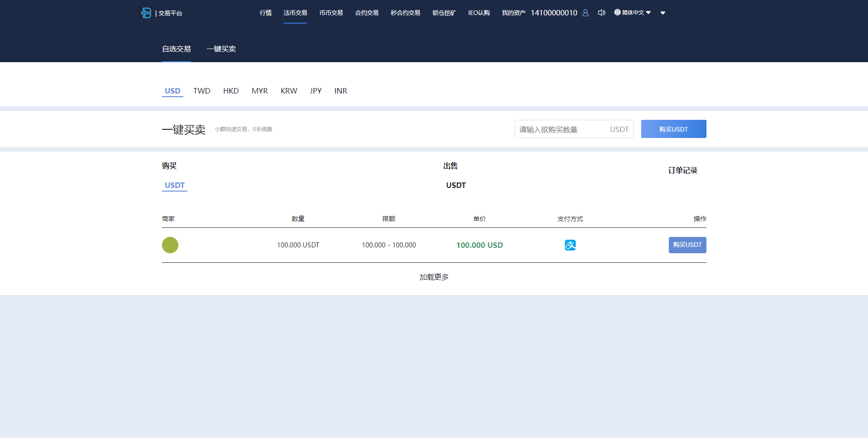Viewport: 868px width, 438px height.
Task: Switch to the 一键买卖 tab
Action: [221, 49]
